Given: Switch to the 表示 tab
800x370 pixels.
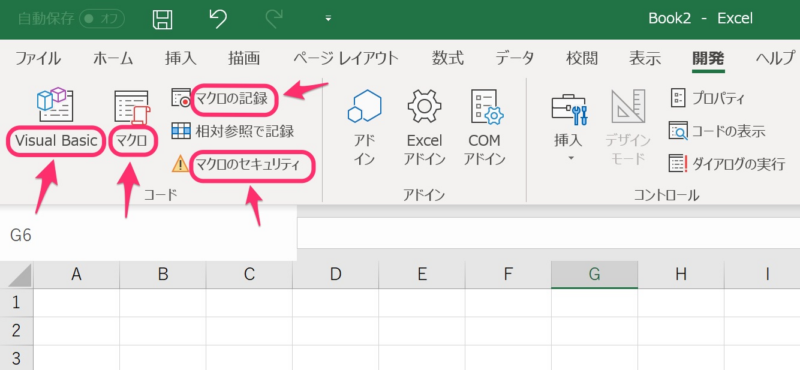Looking at the screenshot, I should (x=645, y=58).
